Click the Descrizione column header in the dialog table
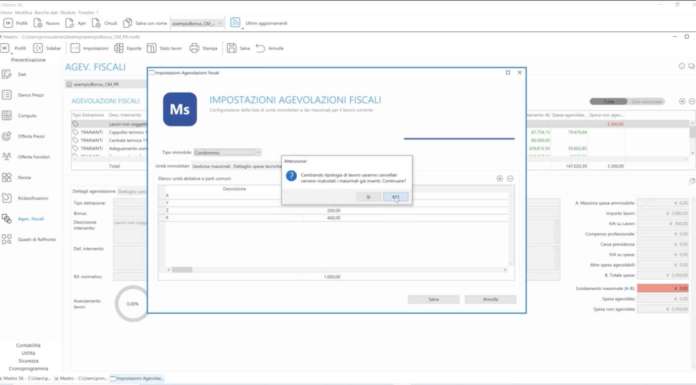 (234, 189)
